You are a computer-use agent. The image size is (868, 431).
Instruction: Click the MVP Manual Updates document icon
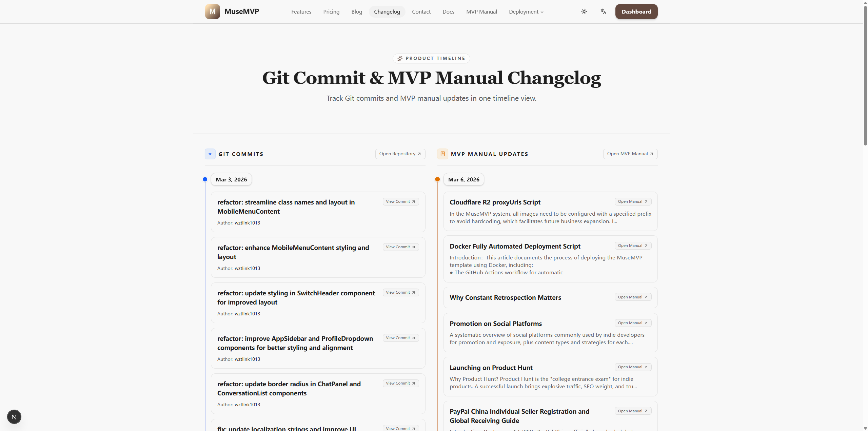[x=442, y=154]
